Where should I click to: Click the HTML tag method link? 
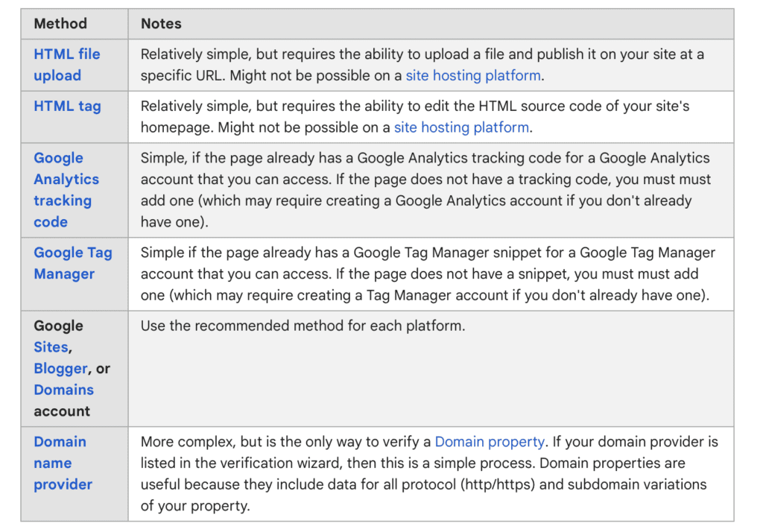click(67, 106)
